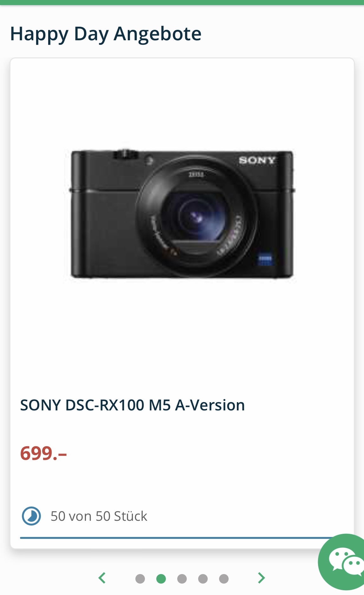Click the green top header bar

182,3
